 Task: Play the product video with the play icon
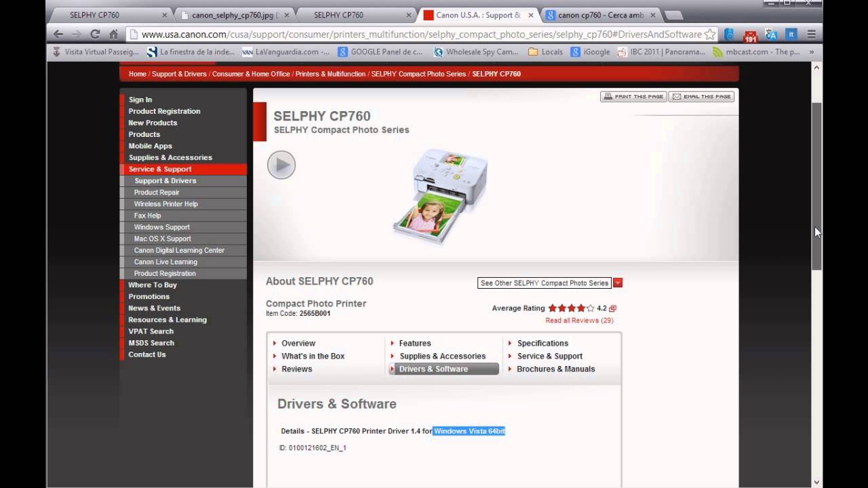pos(281,165)
